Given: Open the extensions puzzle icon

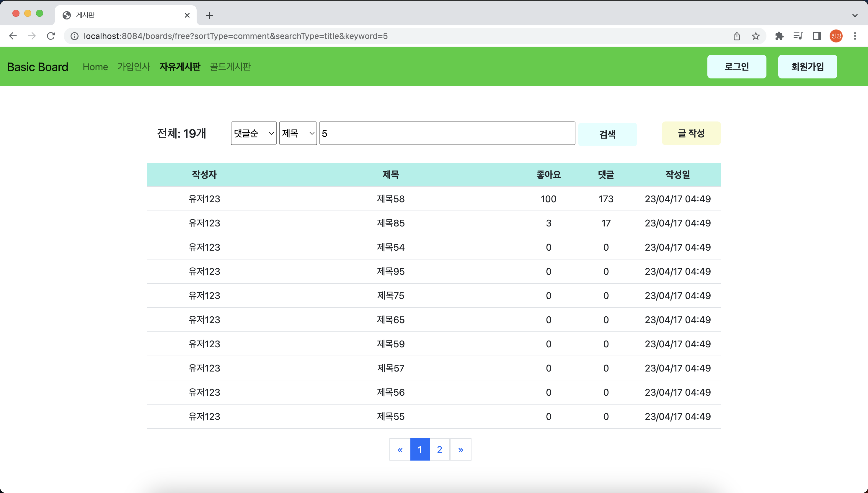Looking at the screenshot, I should pos(779,36).
